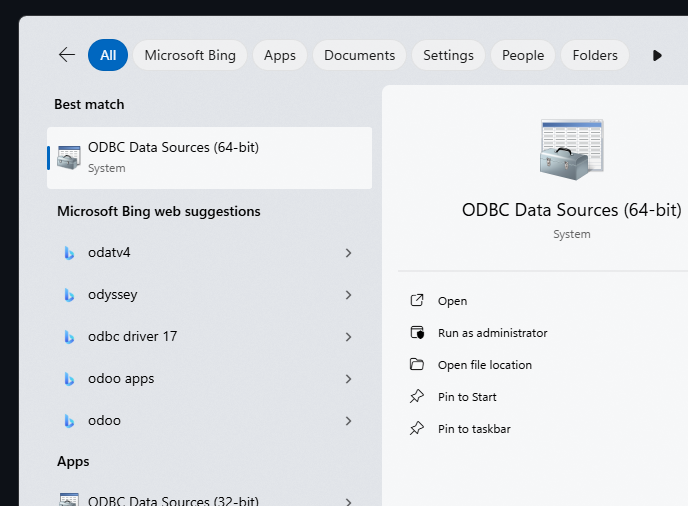Click the Bing icon beside odatv4
The height and width of the screenshot is (506, 688).
point(69,253)
